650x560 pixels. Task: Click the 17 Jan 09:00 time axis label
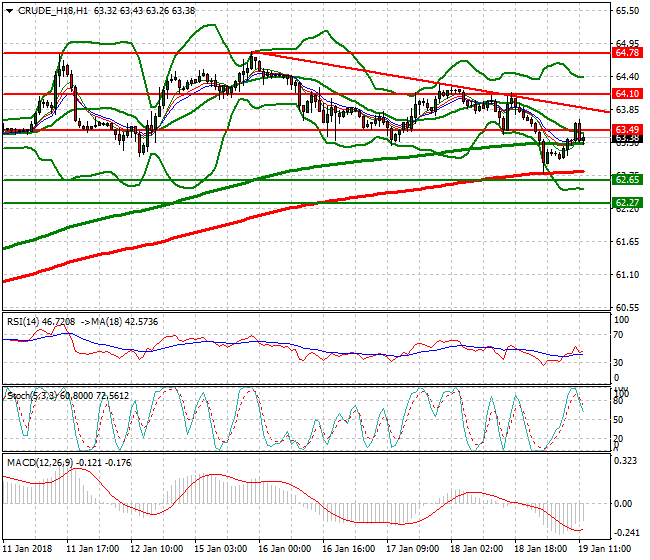click(x=412, y=549)
